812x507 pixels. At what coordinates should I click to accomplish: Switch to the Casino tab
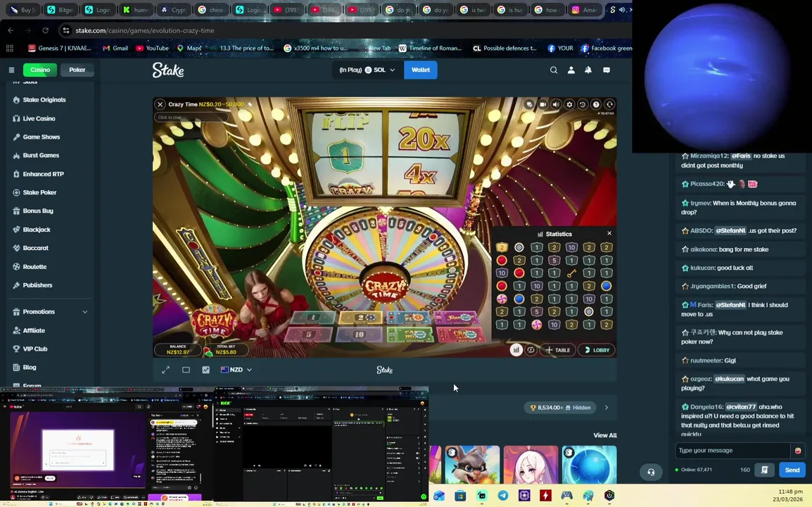(40, 70)
